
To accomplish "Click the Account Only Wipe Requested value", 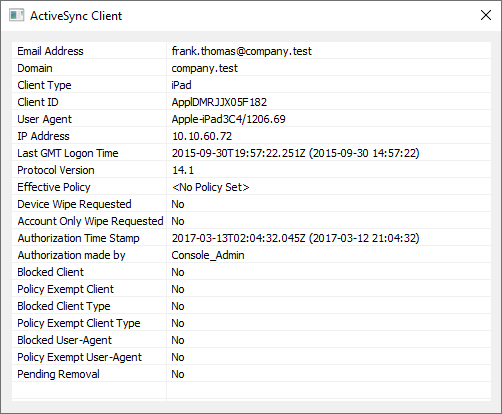I will [178, 221].
